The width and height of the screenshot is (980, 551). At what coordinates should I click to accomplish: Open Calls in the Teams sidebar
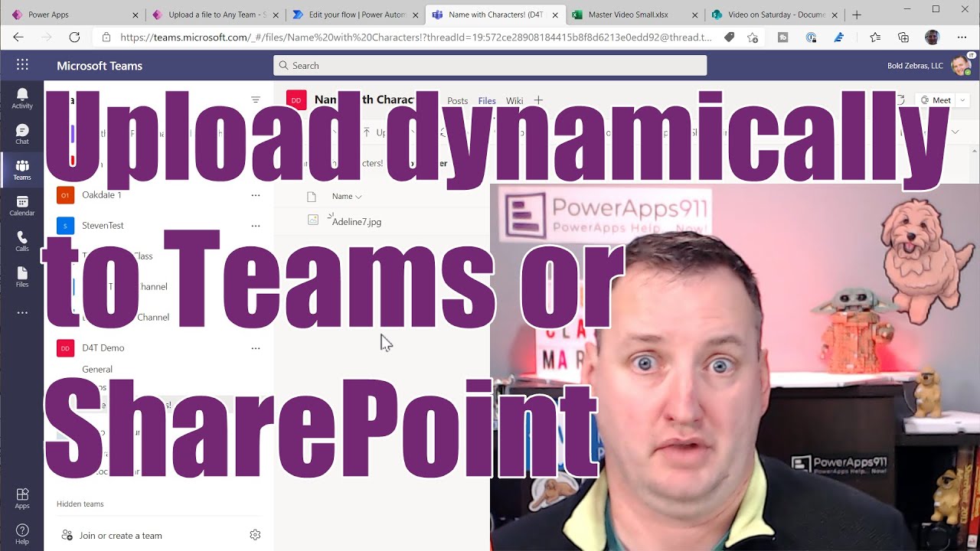(x=22, y=242)
